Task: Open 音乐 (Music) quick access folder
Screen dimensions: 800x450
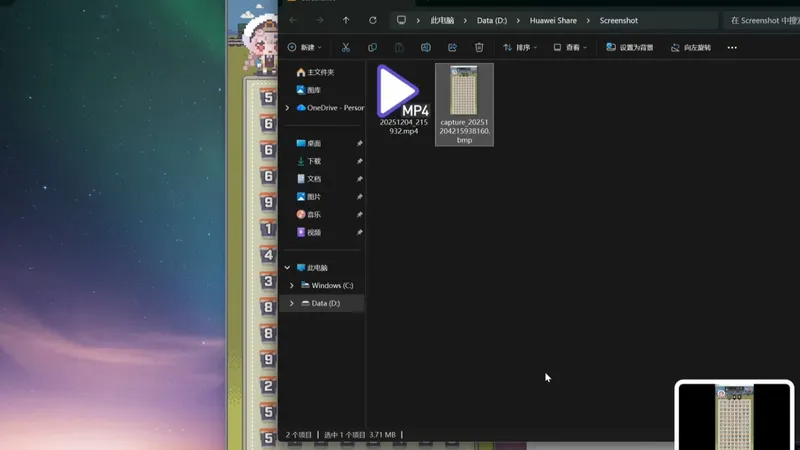Action: pos(309,215)
